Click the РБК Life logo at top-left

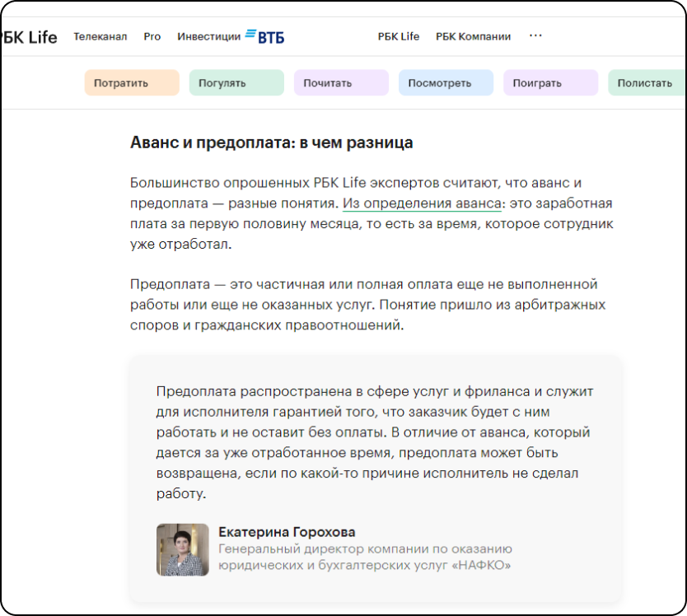(30, 37)
